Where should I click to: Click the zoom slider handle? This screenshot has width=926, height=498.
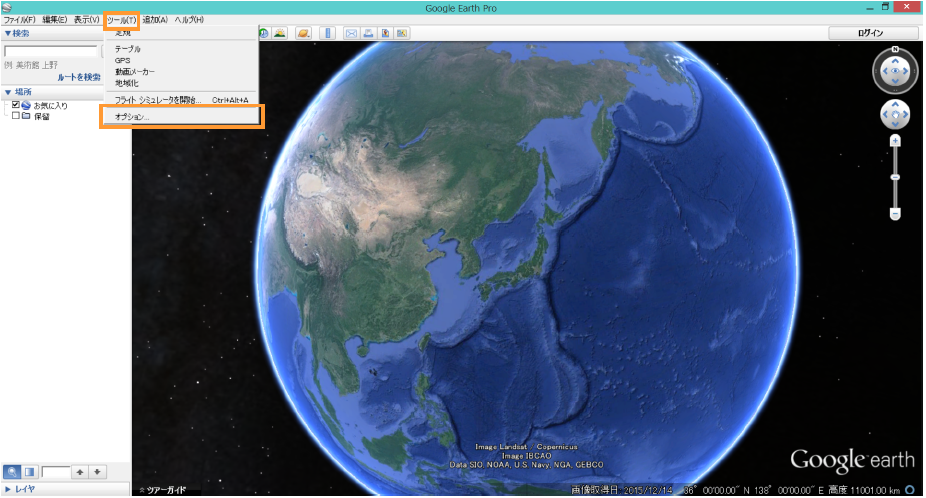pyautogui.click(x=895, y=177)
